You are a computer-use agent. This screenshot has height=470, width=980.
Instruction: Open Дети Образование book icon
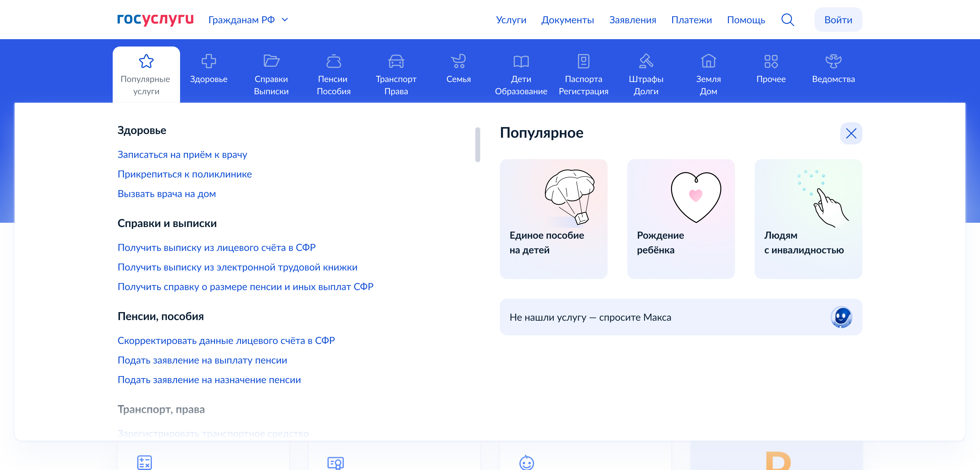point(521,61)
